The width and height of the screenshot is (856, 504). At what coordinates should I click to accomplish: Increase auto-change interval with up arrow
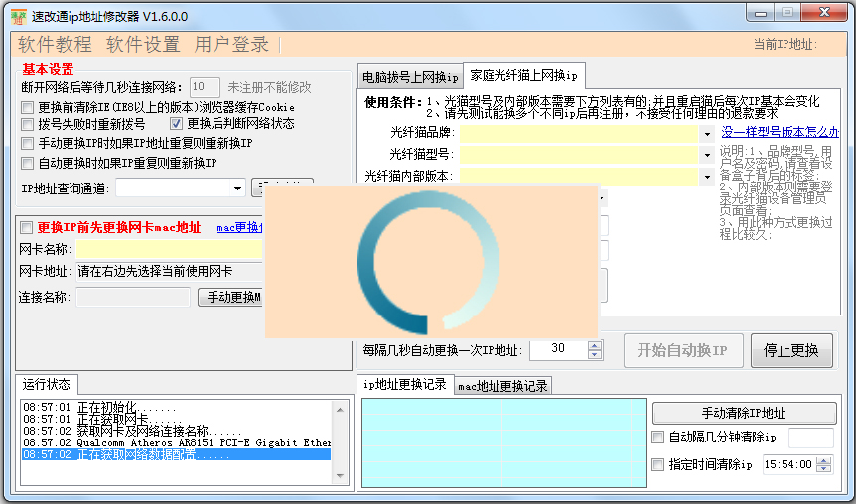click(595, 344)
